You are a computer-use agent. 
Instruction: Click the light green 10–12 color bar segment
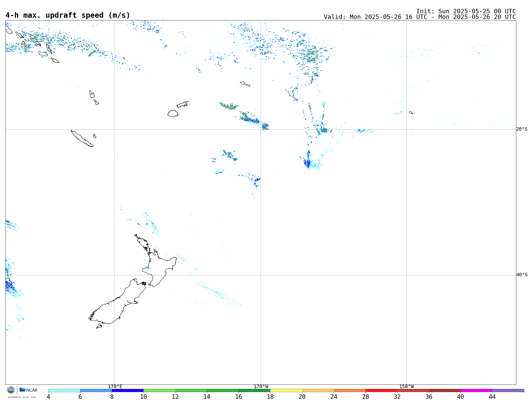(159, 391)
